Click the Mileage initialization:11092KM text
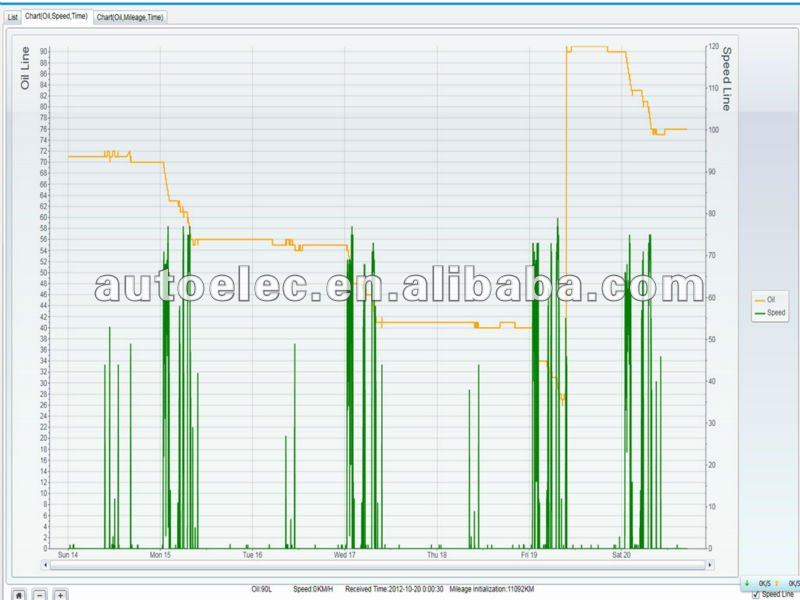Viewport: 800px width, 600px height. pyautogui.click(x=492, y=589)
